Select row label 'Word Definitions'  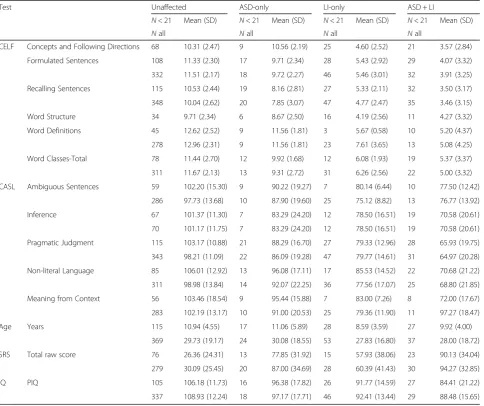(54, 131)
